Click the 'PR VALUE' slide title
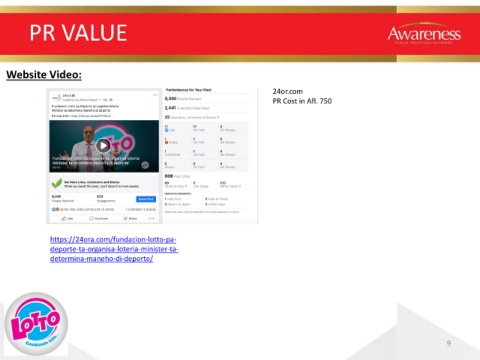 tap(78, 33)
